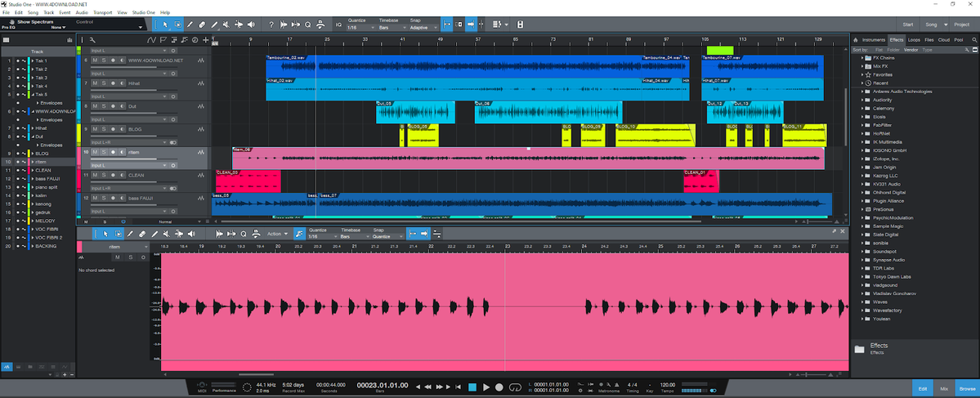Image resolution: width=980 pixels, height=398 pixels.
Task: Solo the Dut track
Action: [x=104, y=106]
